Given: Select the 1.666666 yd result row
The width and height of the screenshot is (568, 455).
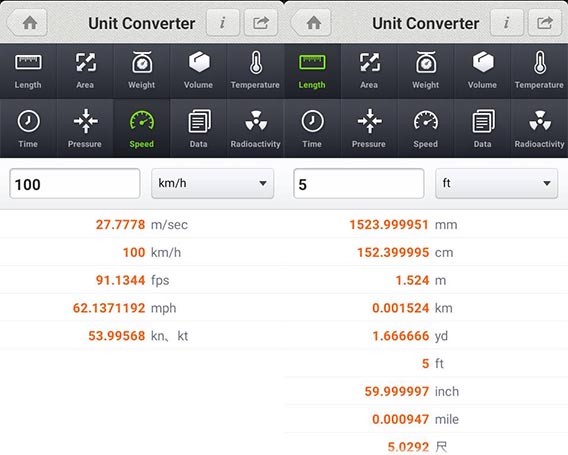Looking at the screenshot, I should pos(426,336).
